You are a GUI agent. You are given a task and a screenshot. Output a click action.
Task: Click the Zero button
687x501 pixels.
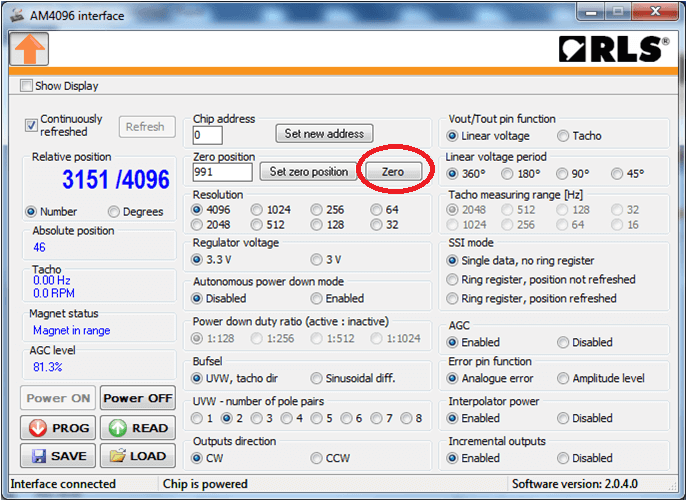coord(393,171)
